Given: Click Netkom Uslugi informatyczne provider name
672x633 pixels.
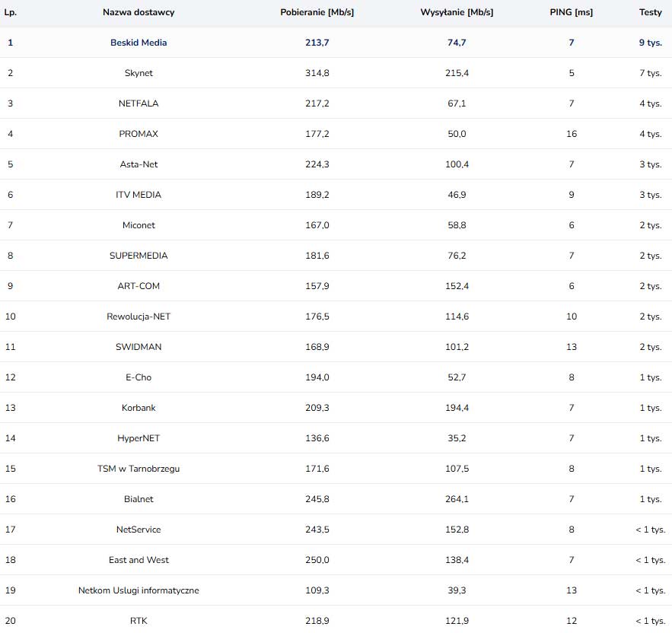Looking at the screenshot, I should (139, 590).
